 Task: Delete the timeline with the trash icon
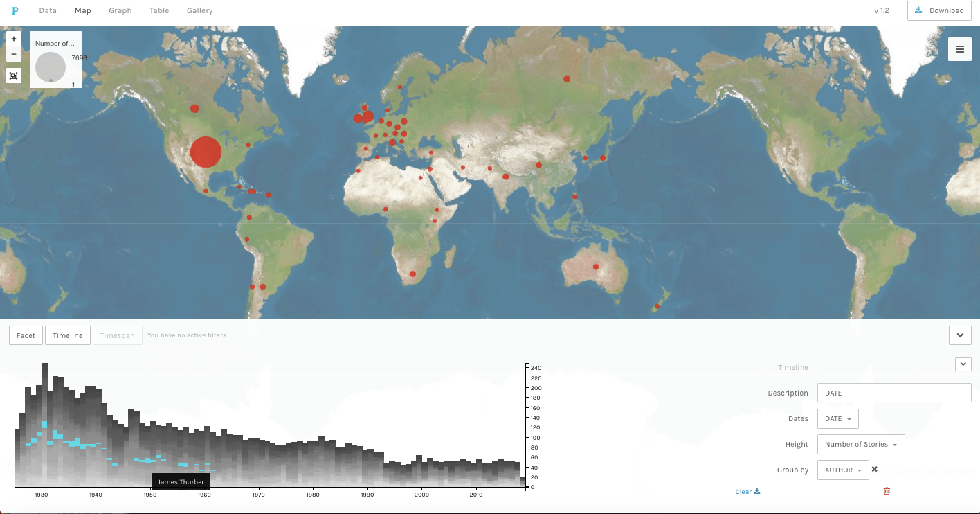(x=887, y=491)
